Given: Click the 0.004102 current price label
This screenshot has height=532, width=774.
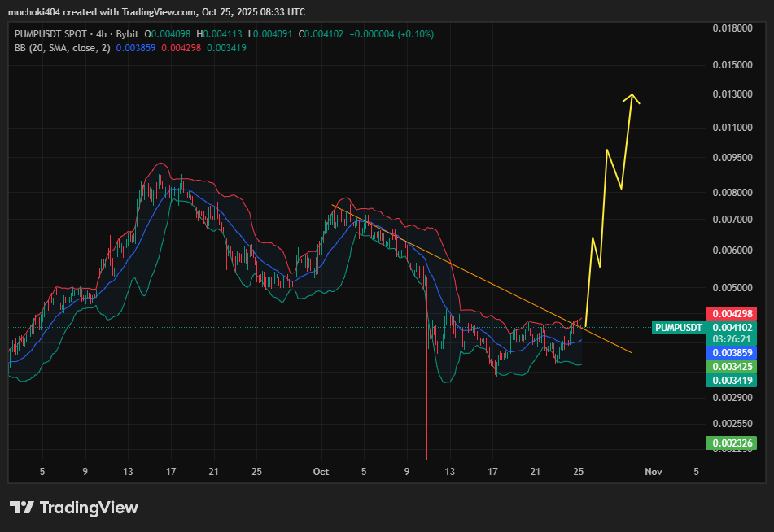Looking at the screenshot, I should pos(733,327).
